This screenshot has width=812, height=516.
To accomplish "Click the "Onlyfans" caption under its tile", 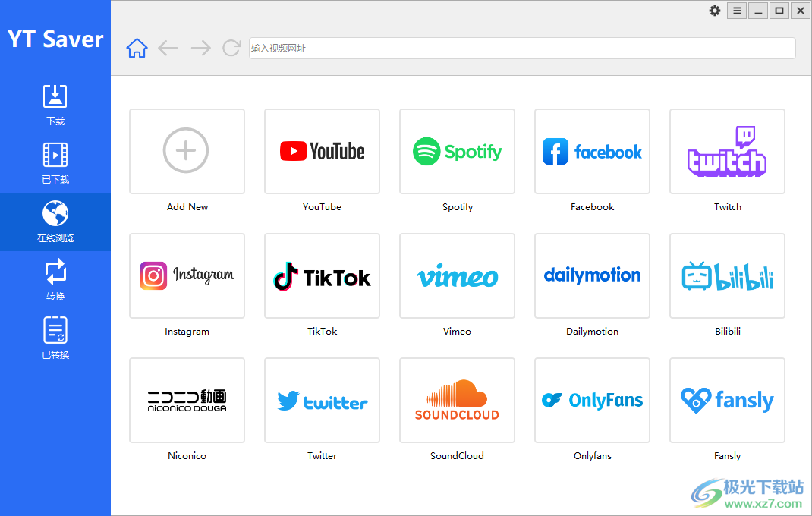I will coord(593,456).
